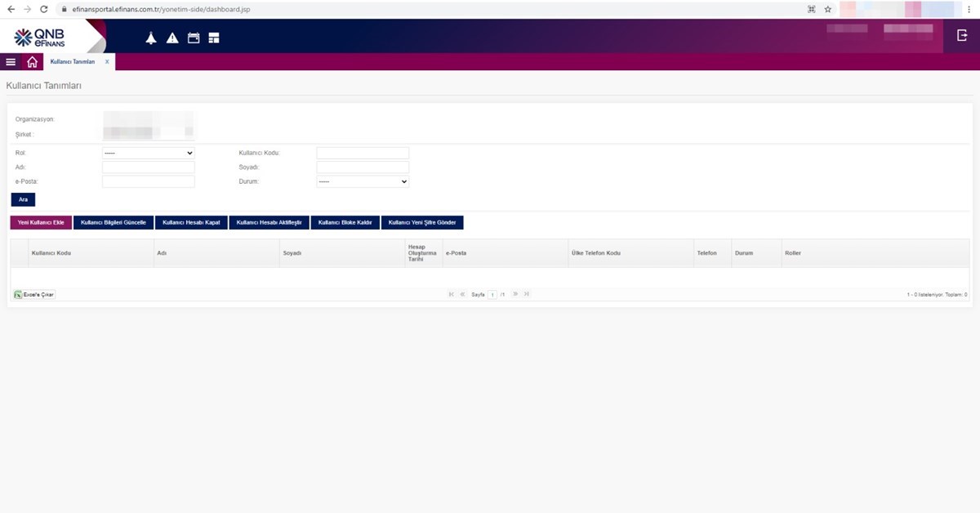Click Kullanıcı Bilgileri Güncelle button
This screenshot has width=980, height=513.
114,222
